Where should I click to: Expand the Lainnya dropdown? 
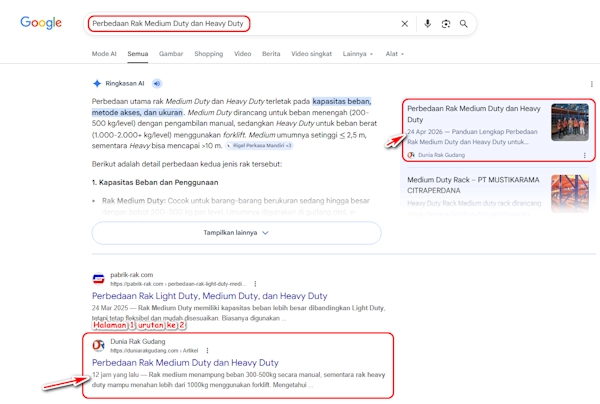[358, 54]
